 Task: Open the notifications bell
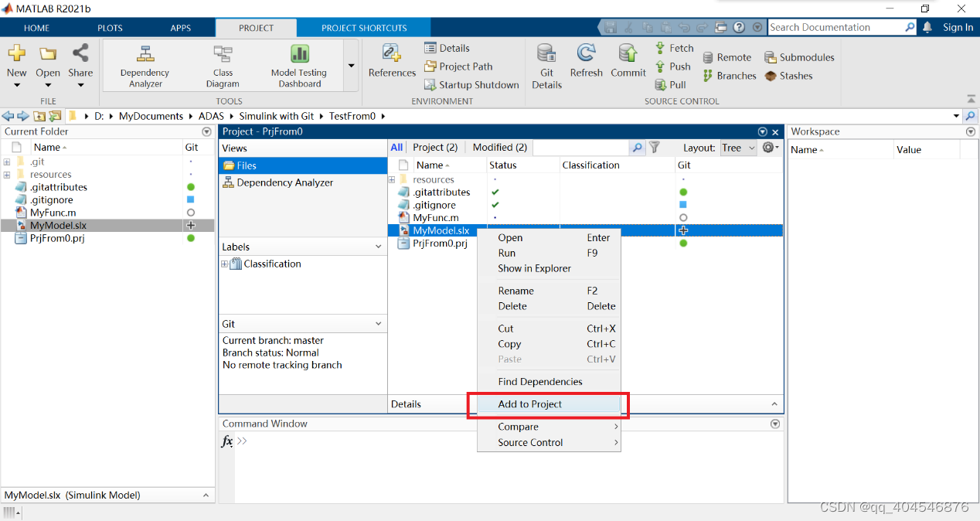[927, 27]
